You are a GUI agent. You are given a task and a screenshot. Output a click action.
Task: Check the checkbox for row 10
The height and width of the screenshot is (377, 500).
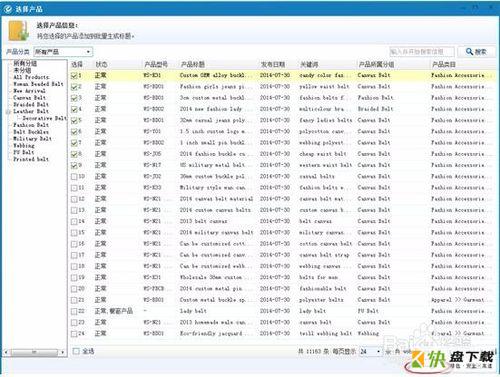point(74,177)
